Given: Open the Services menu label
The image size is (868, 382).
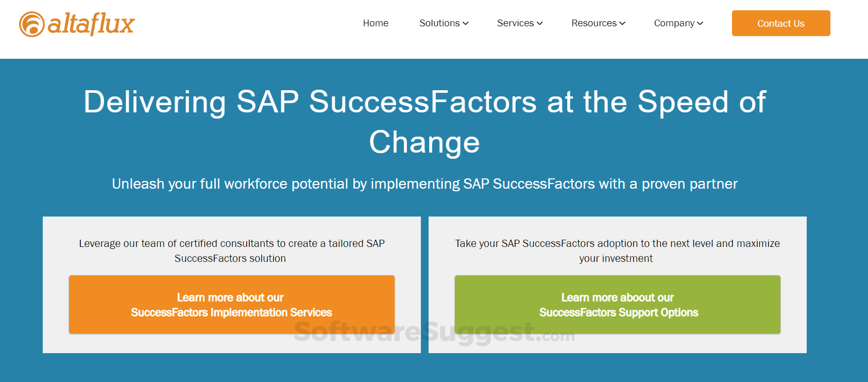Looking at the screenshot, I should pos(515,23).
